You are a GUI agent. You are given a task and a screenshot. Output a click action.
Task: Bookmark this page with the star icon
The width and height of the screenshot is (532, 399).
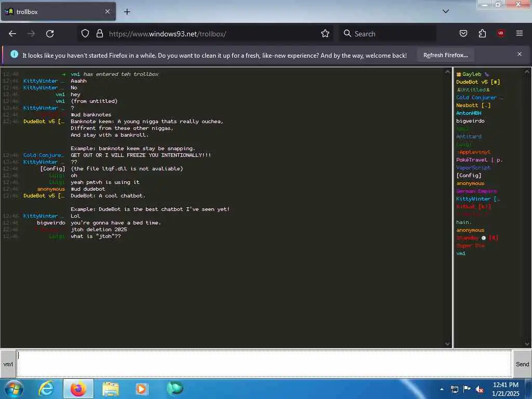[x=325, y=34]
